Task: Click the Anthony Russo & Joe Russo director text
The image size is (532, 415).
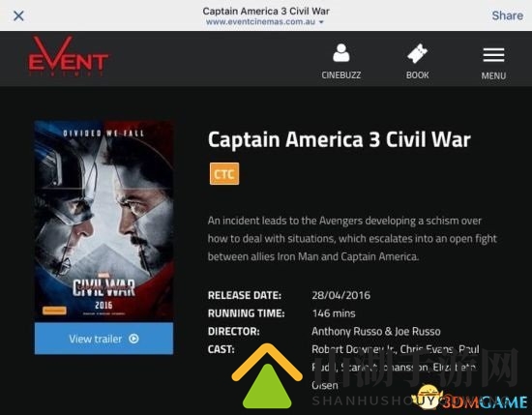Action: point(376,331)
